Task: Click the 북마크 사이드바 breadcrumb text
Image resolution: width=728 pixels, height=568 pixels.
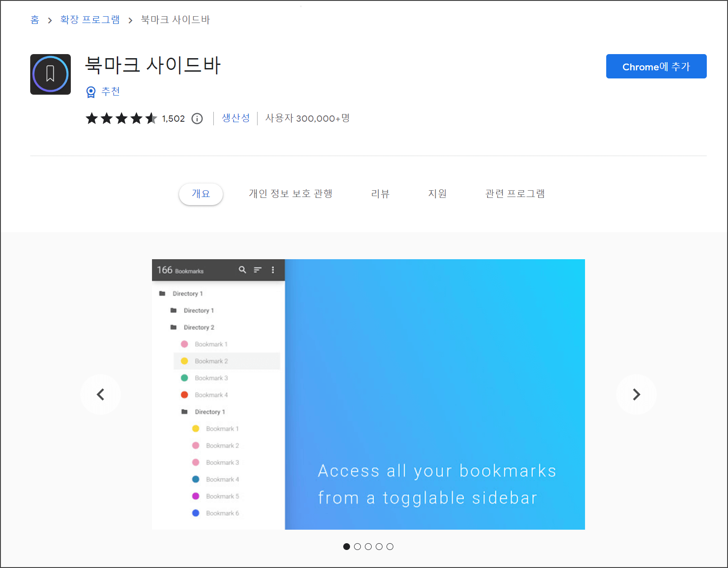Action: pos(175,20)
